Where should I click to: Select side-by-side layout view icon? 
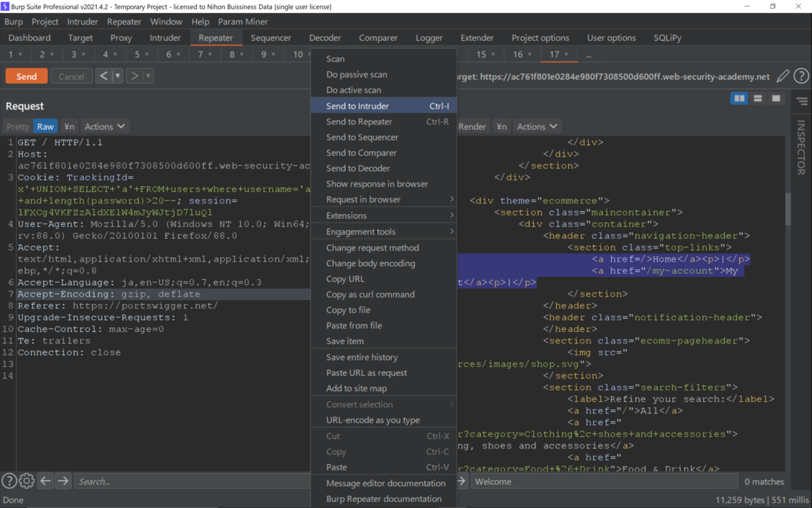point(740,99)
